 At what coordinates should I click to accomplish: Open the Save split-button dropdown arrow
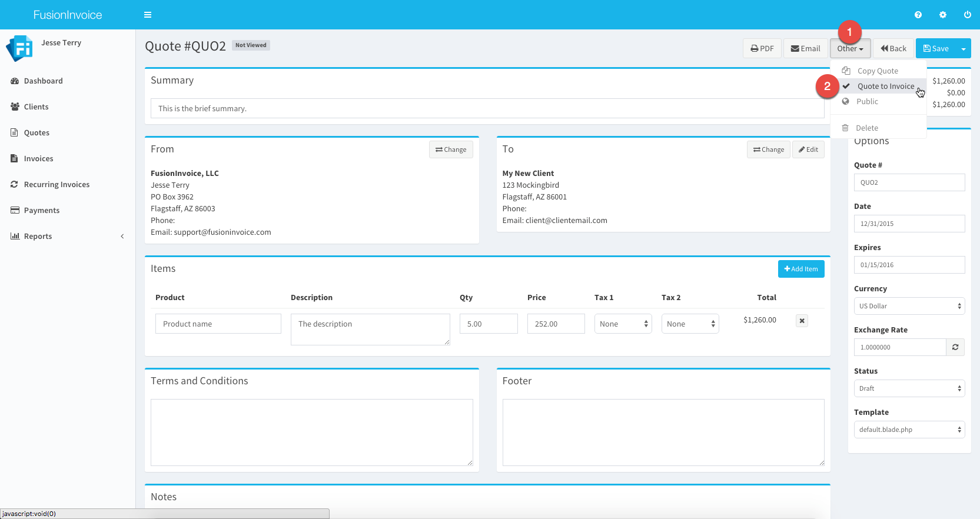click(964, 48)
